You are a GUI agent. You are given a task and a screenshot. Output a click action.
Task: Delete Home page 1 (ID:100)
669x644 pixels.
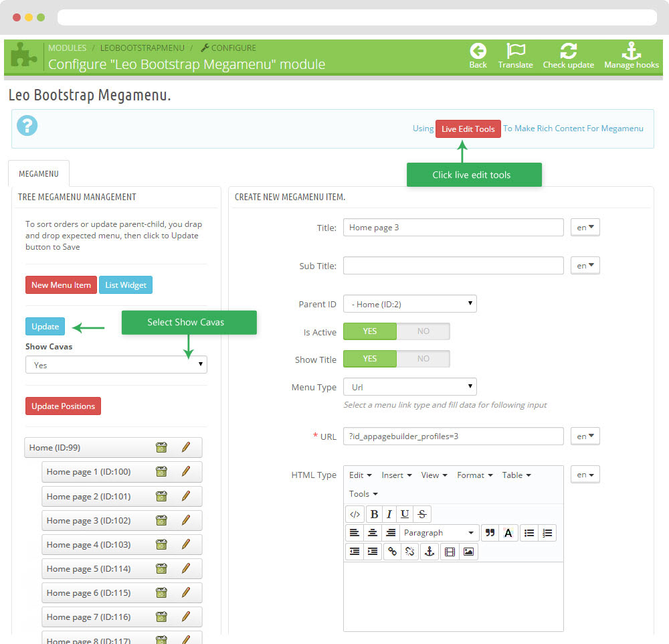pos(161,471)
